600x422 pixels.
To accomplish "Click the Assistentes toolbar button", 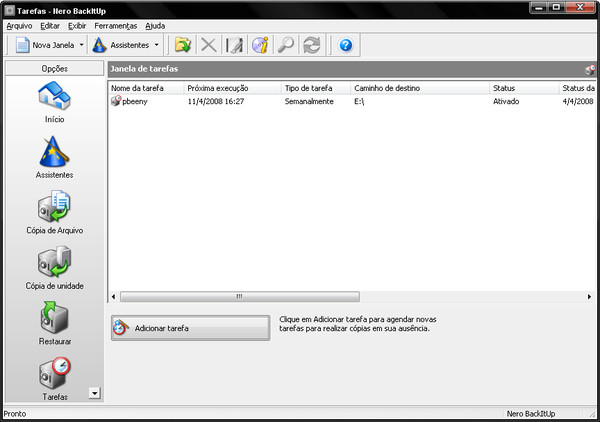I will (x=121, y=45).
